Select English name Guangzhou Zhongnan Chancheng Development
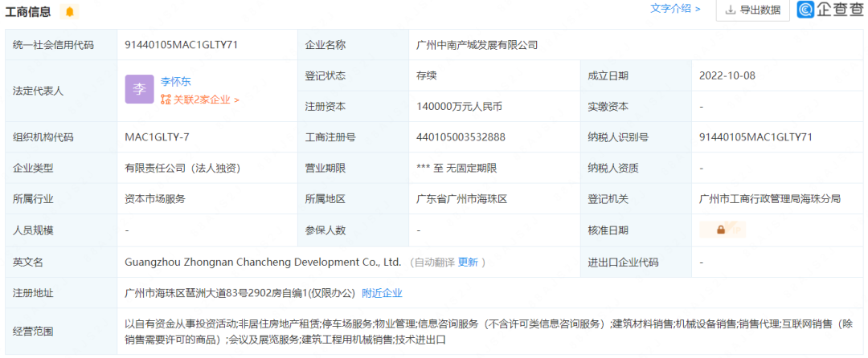868x358 pixels. tap(263, 262)
